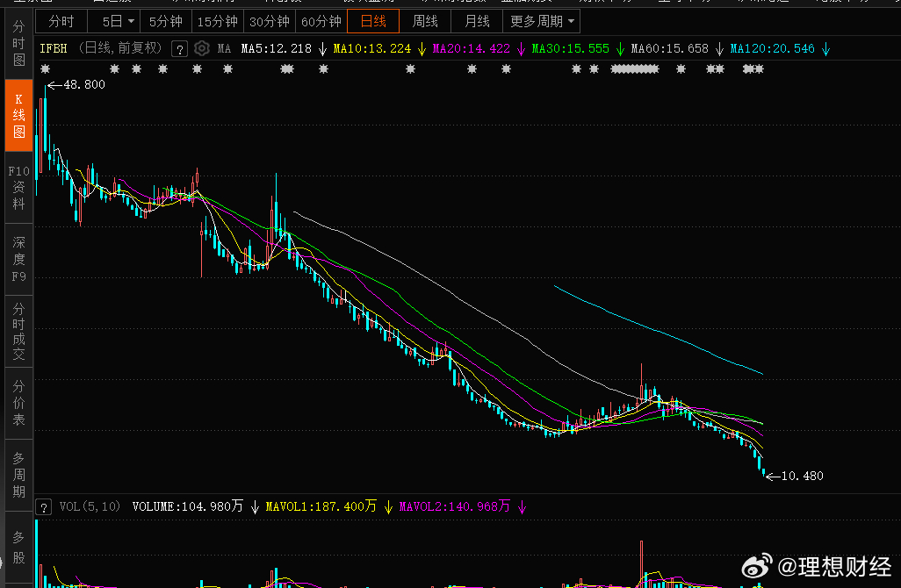Switch to the 5分钟 chart
Image resolution: width=901 pixels, height=588 pixels.
[166, 22]
